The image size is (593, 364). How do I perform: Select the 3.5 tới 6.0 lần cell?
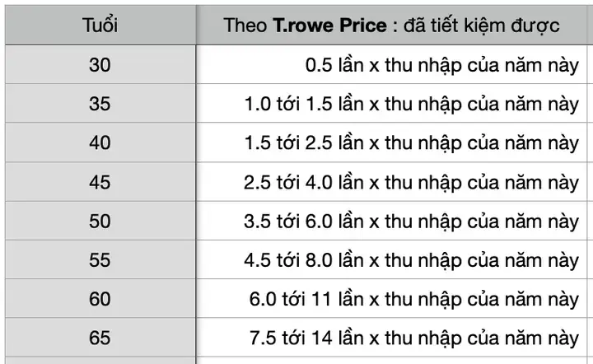(x=391, y=221)
